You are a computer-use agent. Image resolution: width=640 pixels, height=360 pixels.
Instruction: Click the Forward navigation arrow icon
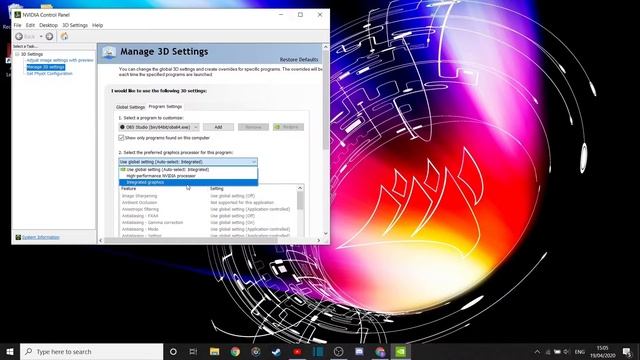click(49, 37)
